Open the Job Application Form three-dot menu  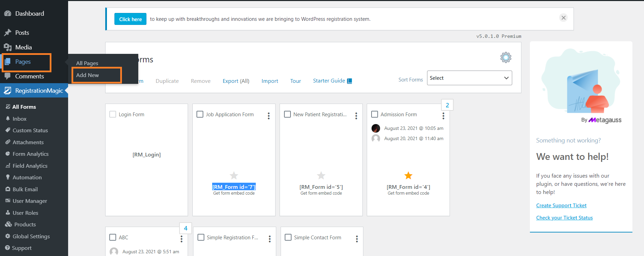coord(269,116)
